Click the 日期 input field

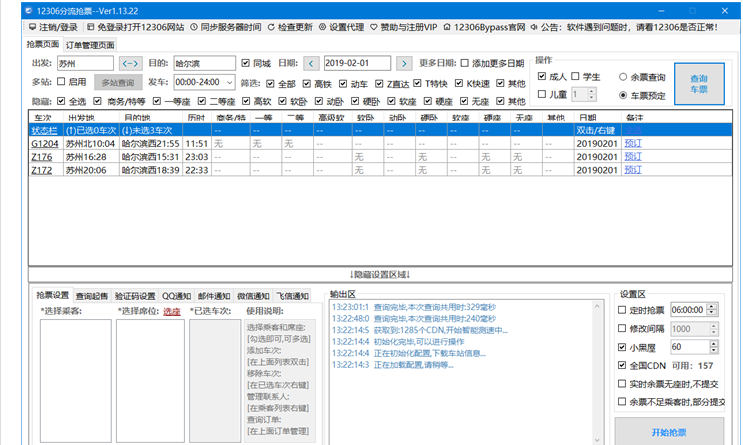357,63
